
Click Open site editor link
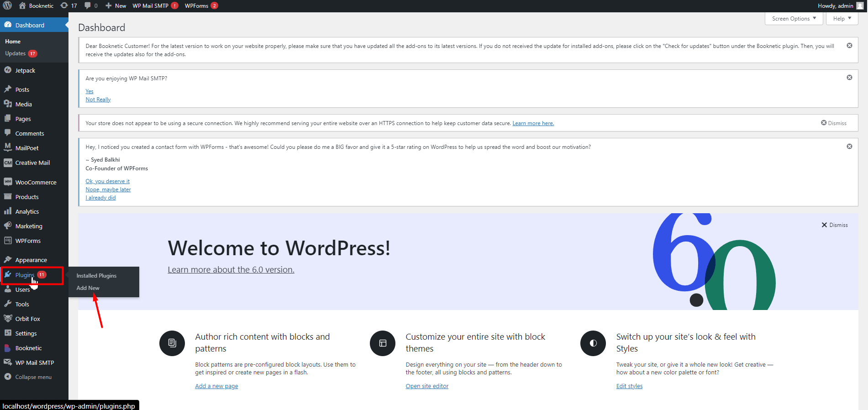tap(427, 386)
